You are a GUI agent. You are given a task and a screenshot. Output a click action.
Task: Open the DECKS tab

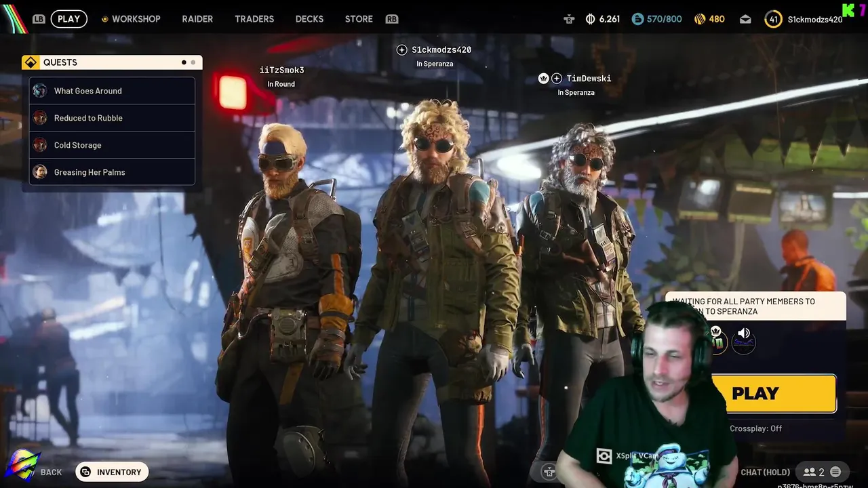309,19
